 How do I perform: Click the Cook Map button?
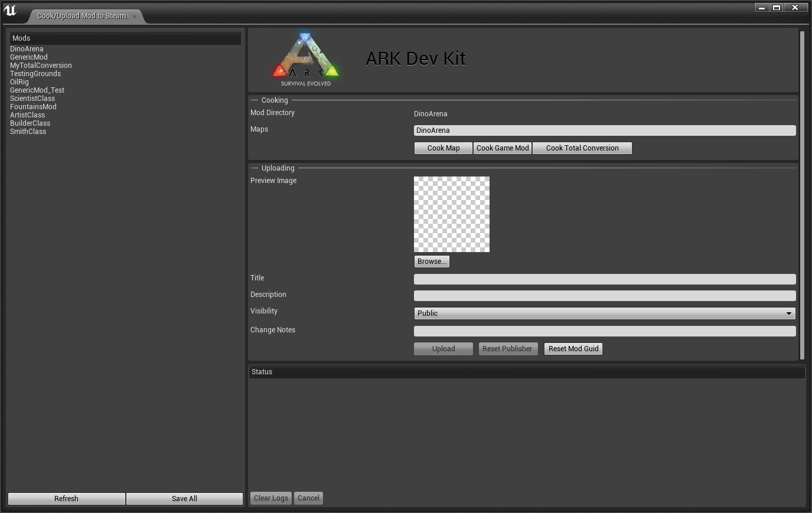coord(443,148)
